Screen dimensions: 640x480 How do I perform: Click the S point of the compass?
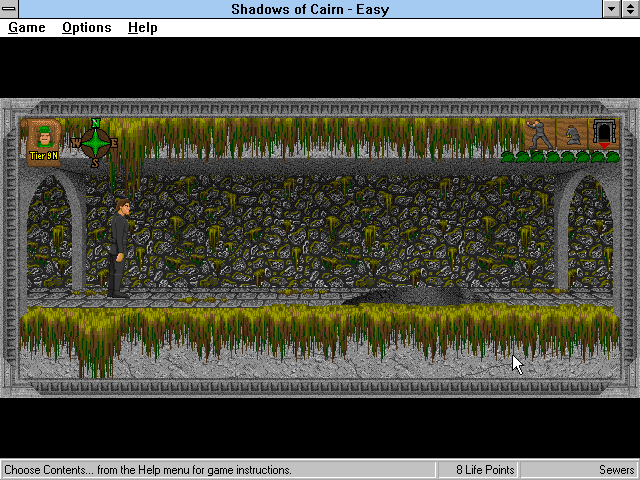95,163
